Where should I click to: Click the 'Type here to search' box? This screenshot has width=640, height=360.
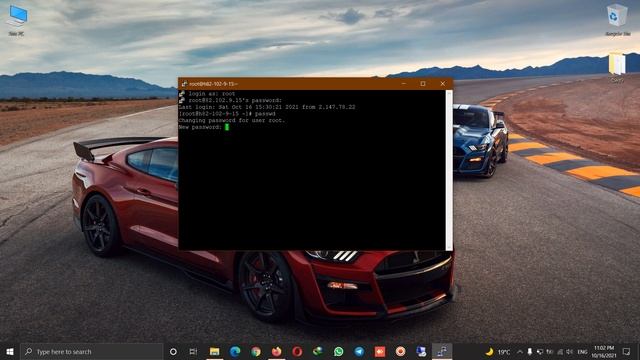(x=91, y=351)
